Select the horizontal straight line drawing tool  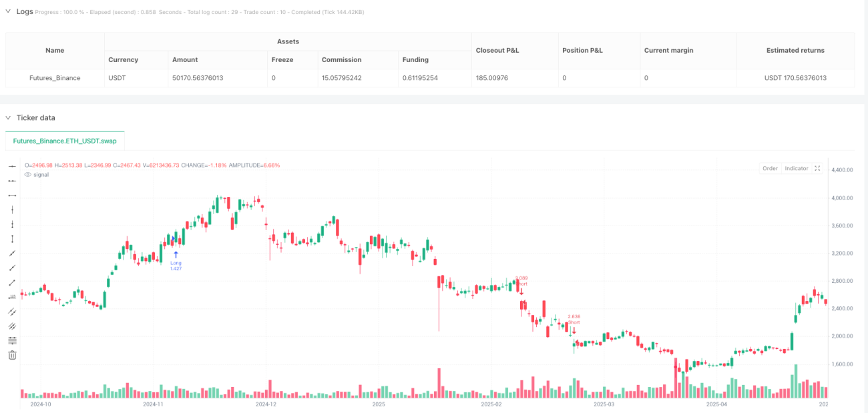tap(12, 166)
